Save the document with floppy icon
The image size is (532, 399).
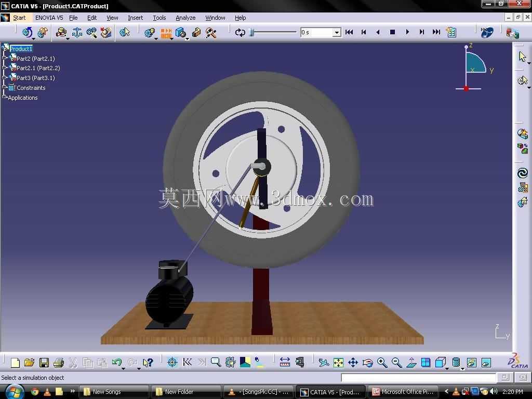pos(44,363)
